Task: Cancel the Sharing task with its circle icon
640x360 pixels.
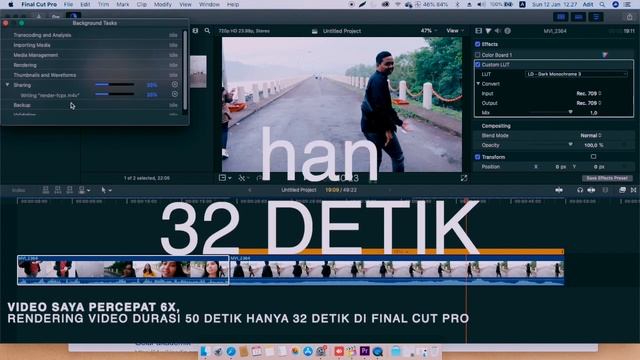Action: pos(175,84)
